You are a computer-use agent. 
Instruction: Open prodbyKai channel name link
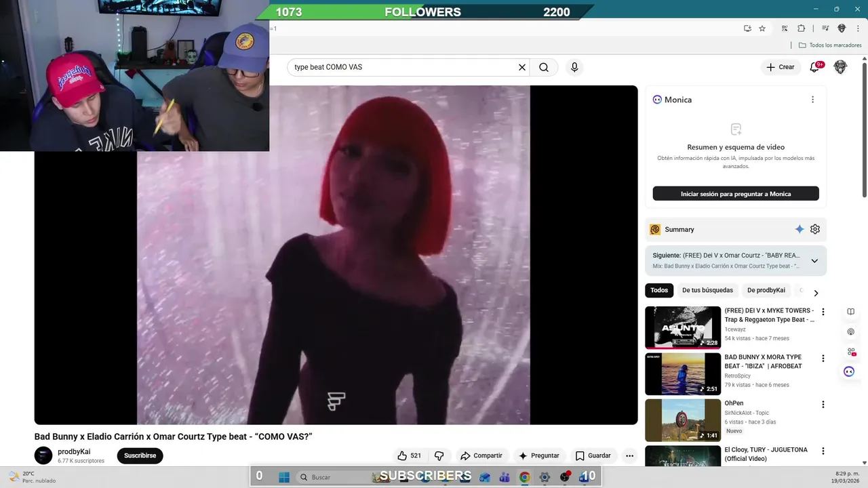click(x=74, y=451)
